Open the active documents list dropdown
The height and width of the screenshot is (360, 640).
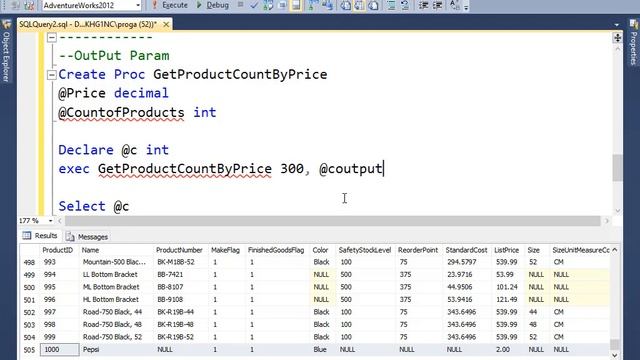[617, 25]
